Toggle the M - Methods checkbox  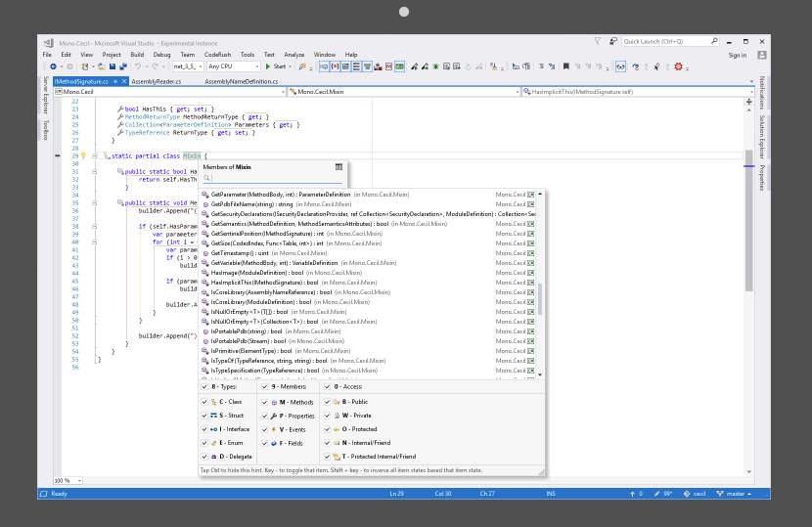click(264, 402)
